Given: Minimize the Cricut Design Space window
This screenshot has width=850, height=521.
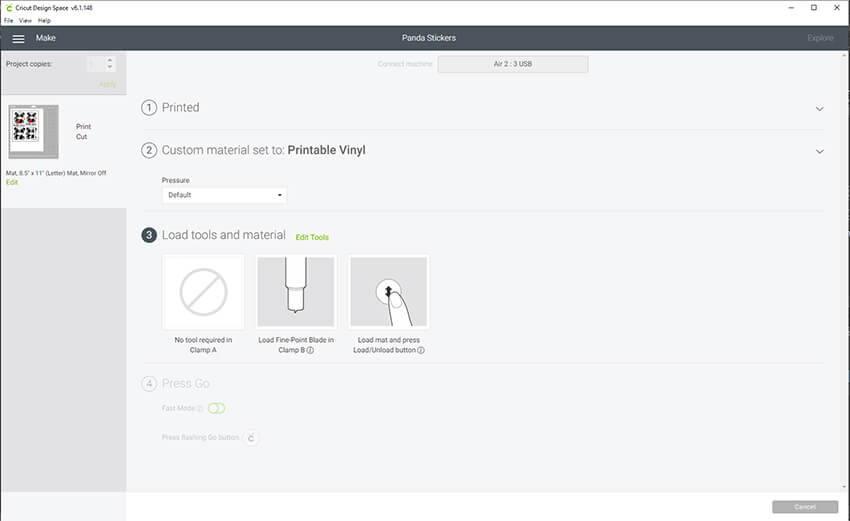Looking at the screenshot, I should (x=791, y=8).
